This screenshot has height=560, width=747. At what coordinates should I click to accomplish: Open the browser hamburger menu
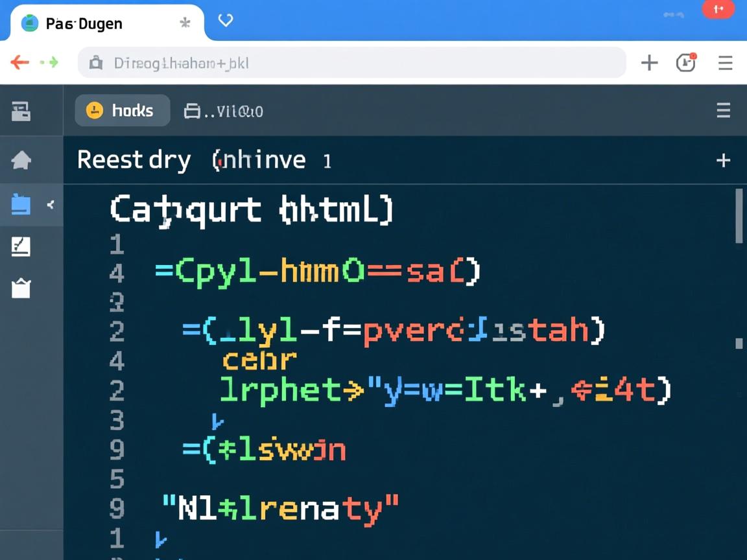(725, 63)
